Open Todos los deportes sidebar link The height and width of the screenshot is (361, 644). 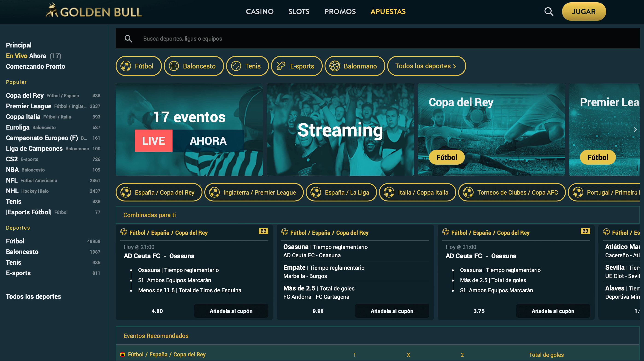(33, 296)
